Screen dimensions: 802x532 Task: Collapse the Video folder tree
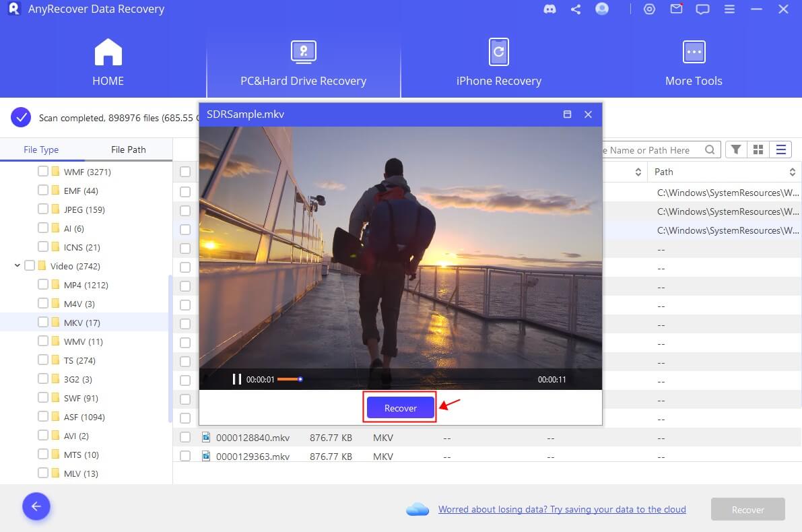pyautogui.click(x=16, y=265)
